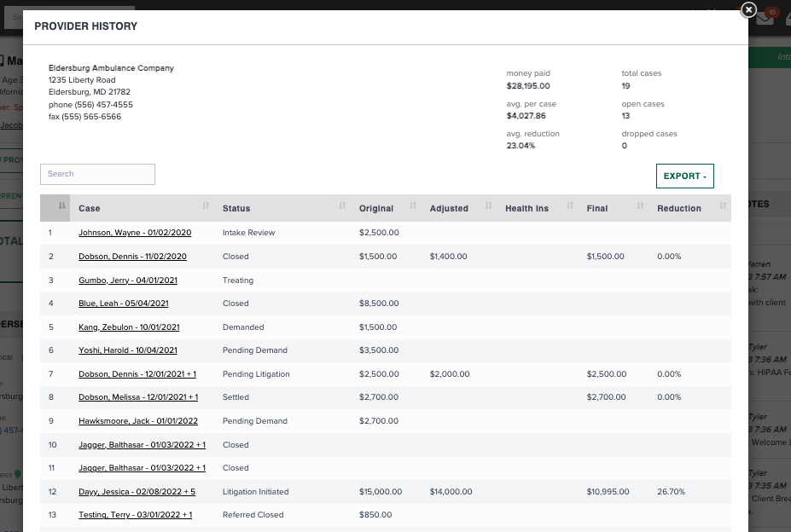Click the Adjusted column header
Viewport: 791px width, 532px height.
coord(460,208)
